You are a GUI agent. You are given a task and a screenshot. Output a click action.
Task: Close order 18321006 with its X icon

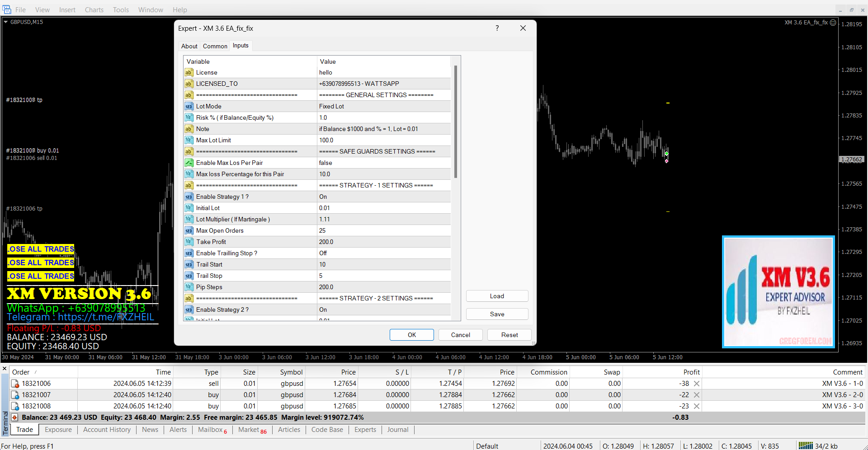point(697,384)
